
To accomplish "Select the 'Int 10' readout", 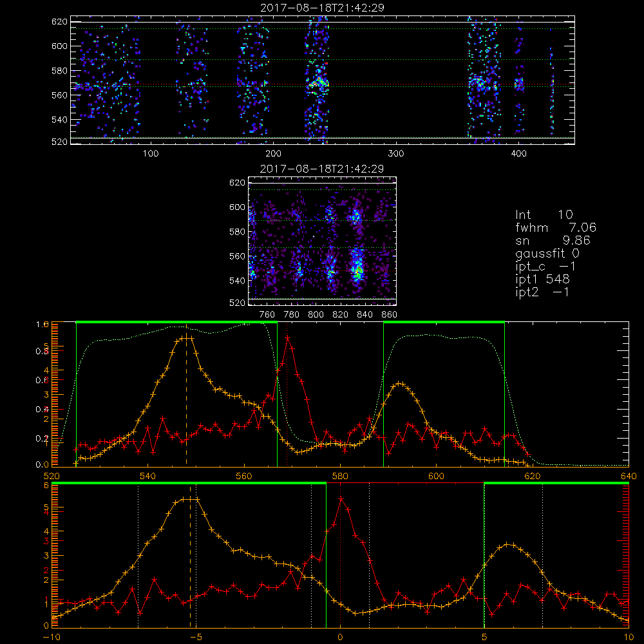I will [544, 214].
